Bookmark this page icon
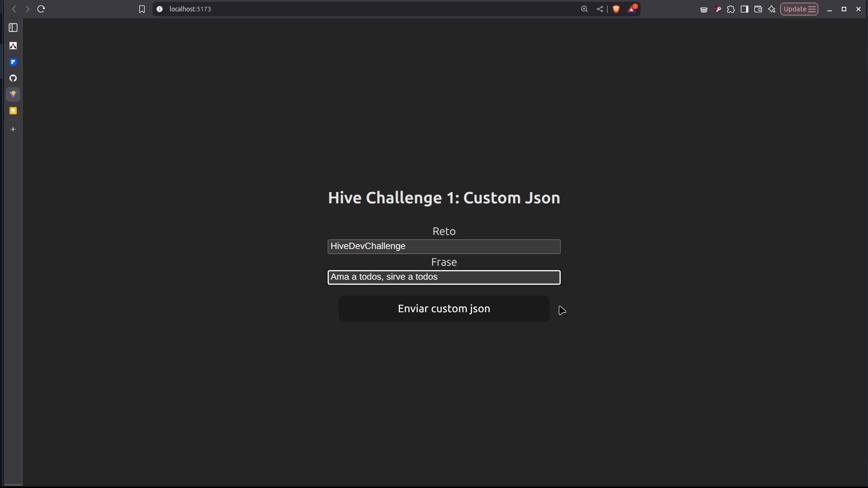Viewport: 868px width, 488px height. coord(142,9)
